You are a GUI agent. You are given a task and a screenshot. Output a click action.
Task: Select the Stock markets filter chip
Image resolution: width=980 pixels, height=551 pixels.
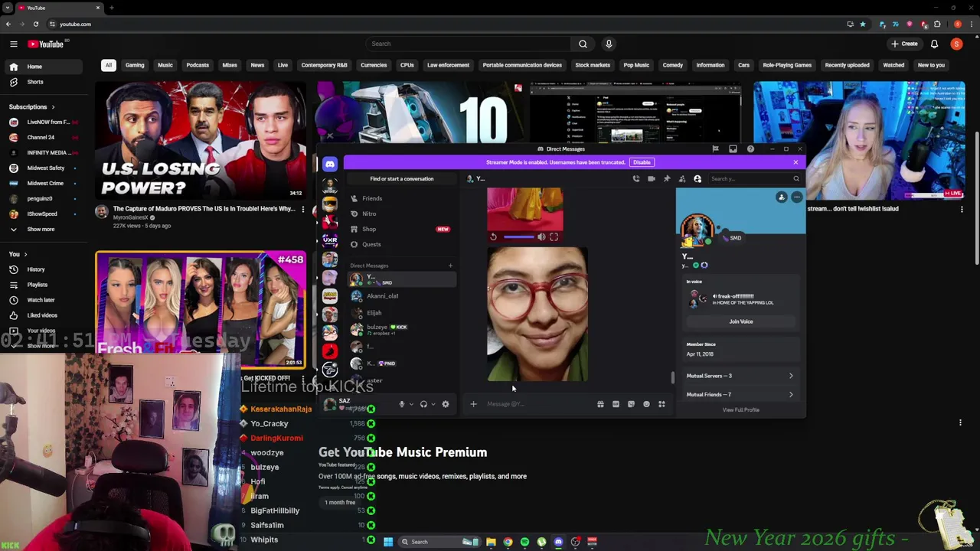[x=593, y=65]
